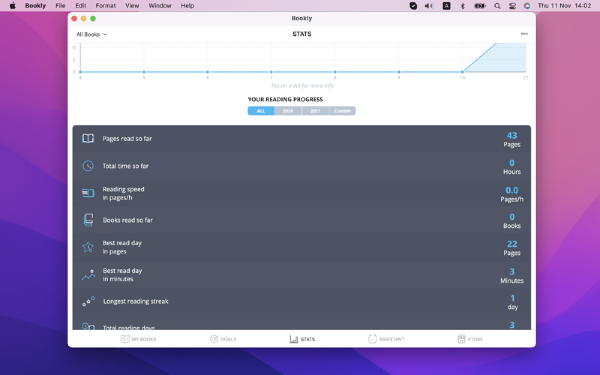Click the three-dots more options icon
Screen dimensions: 600x375
coord(524,34)
